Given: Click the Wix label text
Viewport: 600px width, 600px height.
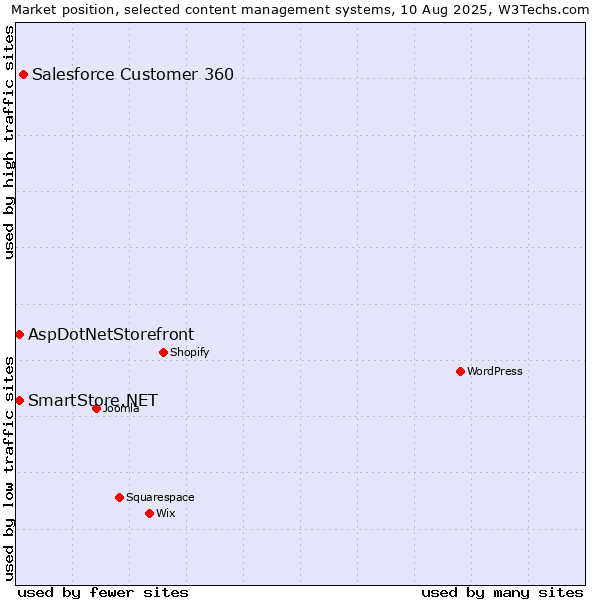Looking at the screenshot, I should tap(166, 513).
